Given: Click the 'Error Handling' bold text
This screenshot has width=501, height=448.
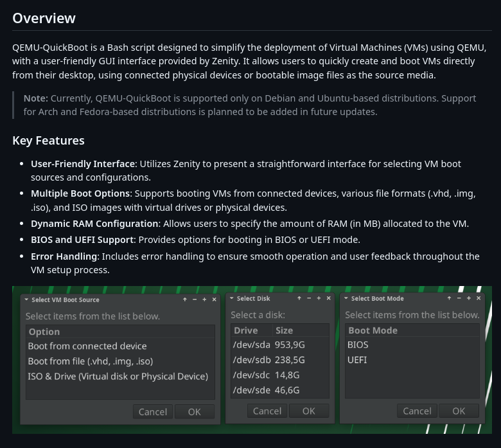Looking at the screenshot, I should click(x=64, y=256).
